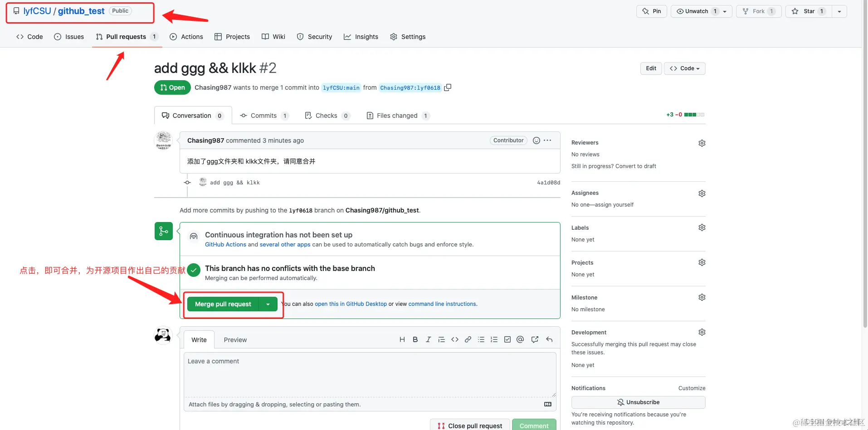This screenshot has width=868, height=430.
Task: Insert code formatting in the comment editor
Action: pos(455,339)
